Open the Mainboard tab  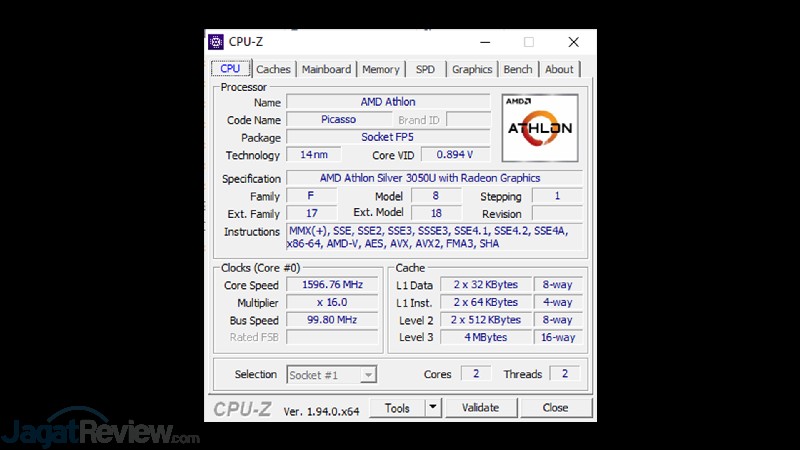click(x=326, y=69)
